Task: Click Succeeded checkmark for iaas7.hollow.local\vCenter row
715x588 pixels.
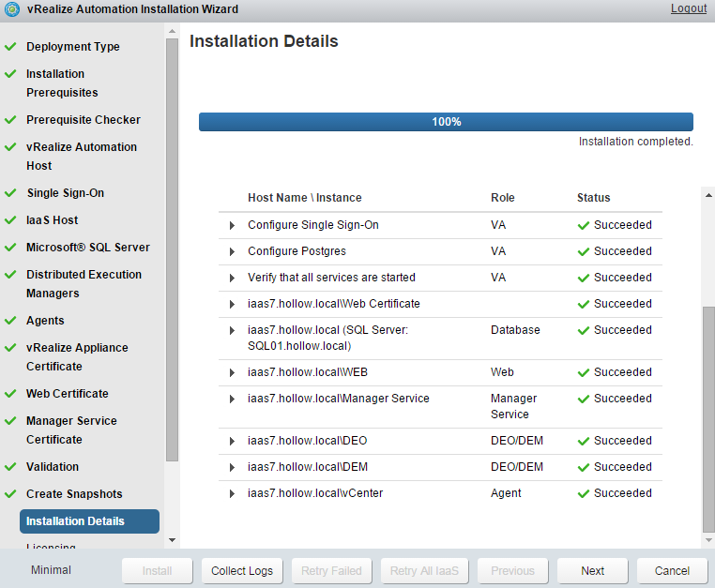Action: (x=584, y=493)
